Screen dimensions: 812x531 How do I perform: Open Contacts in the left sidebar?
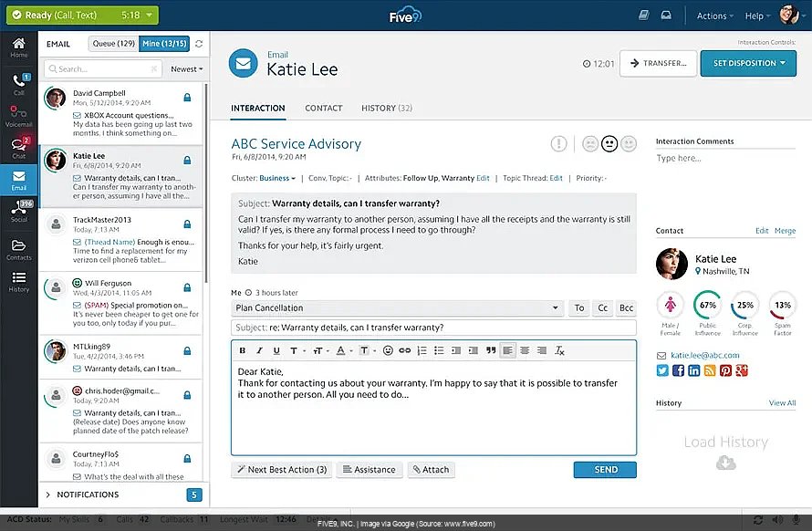click(x=18, y=248)
